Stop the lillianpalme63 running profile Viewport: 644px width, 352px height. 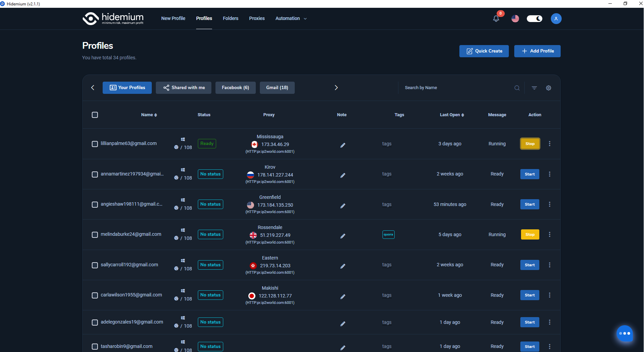530,144
